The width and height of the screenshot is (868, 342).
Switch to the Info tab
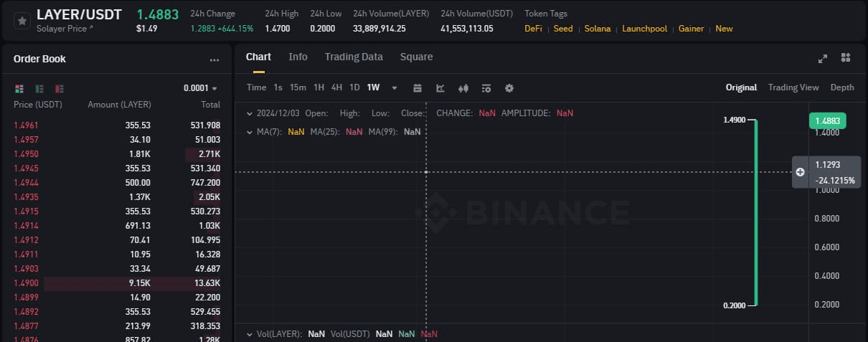(x=298, y=57)
